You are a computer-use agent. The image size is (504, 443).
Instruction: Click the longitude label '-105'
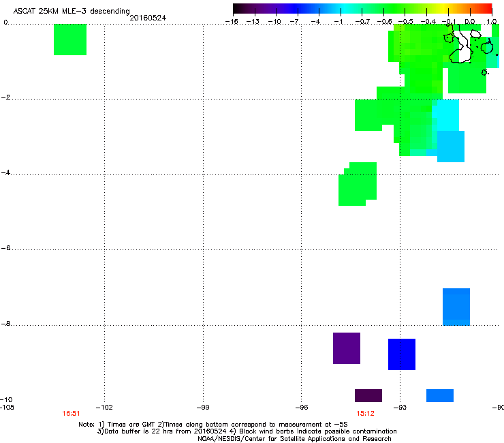point(7,408)
